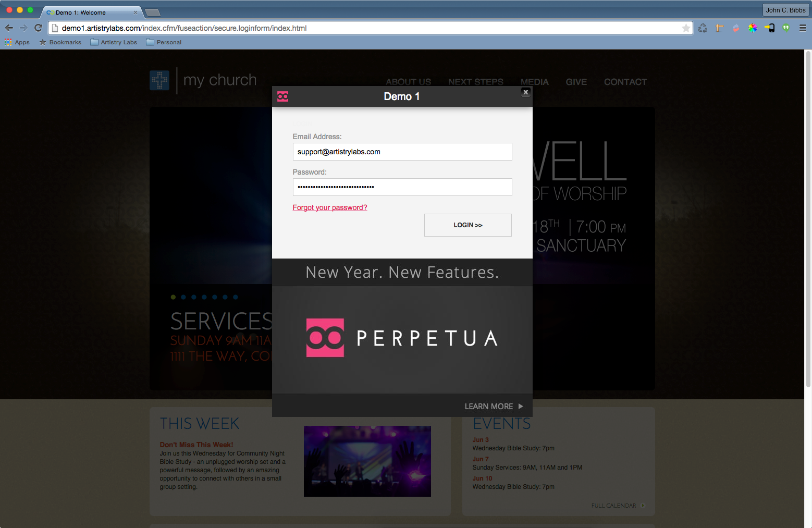The height and width of the screenshot is (528, 812).
Task: Follow the Forgot your password link
Action: (330, 207)
